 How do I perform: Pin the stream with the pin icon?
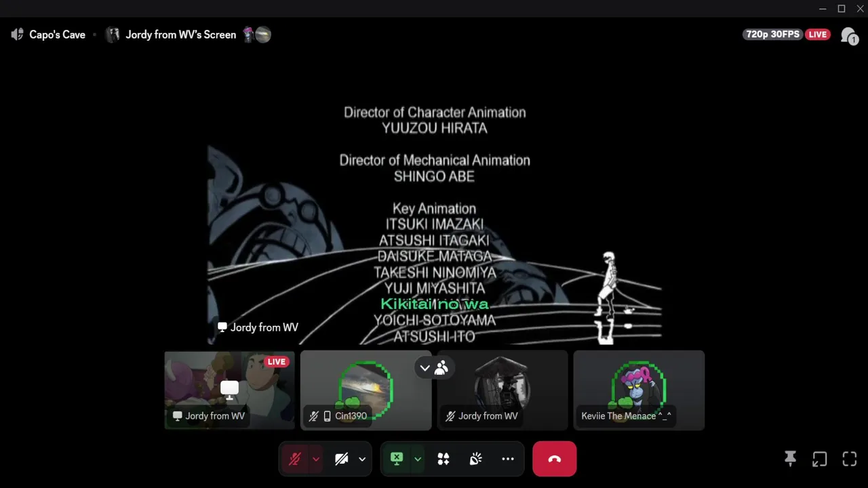pyautogui.click(x=790, y=459)
